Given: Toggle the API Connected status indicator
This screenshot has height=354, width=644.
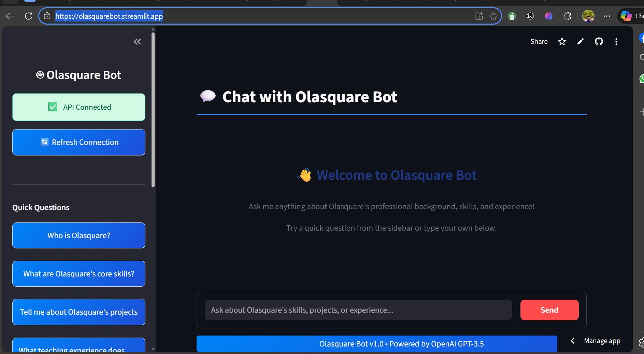Looking at the screenshot, I should (79, 107).
